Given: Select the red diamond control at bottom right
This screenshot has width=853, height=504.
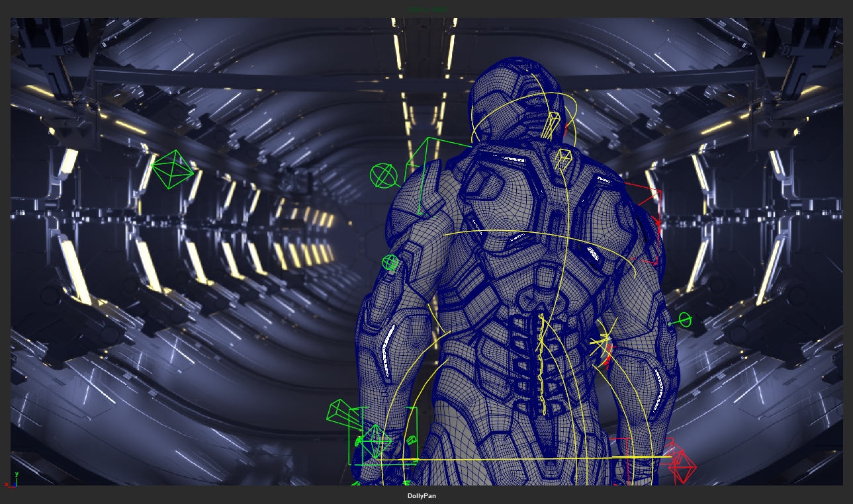Looking at the screenshot, I should tap(682, 466).
